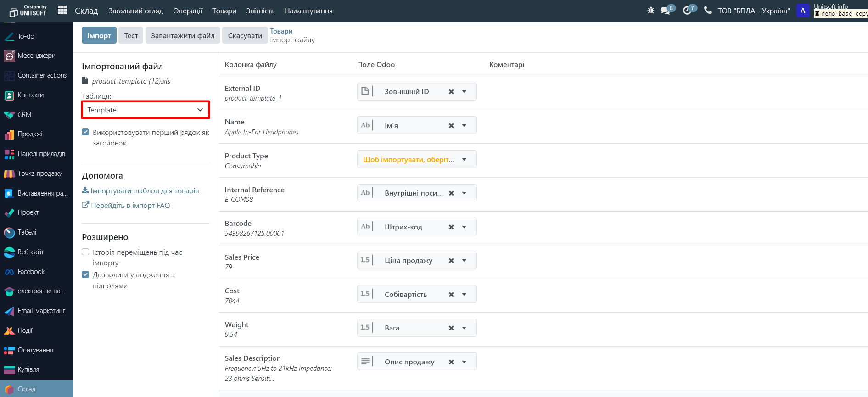This screenshot has width=868, height=397.
Task: Open the apps grid menu icon
Action: pyautogui.click(x=62, y=10)
